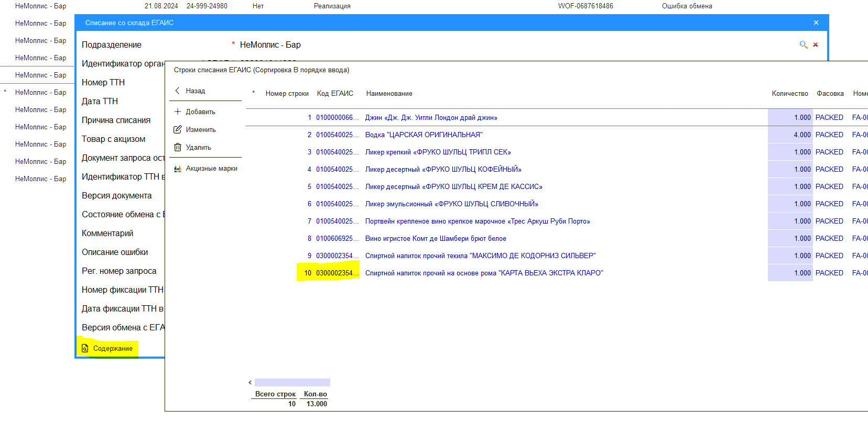
Task: Click Реализация in the background list row
Action: coord(332,6)
